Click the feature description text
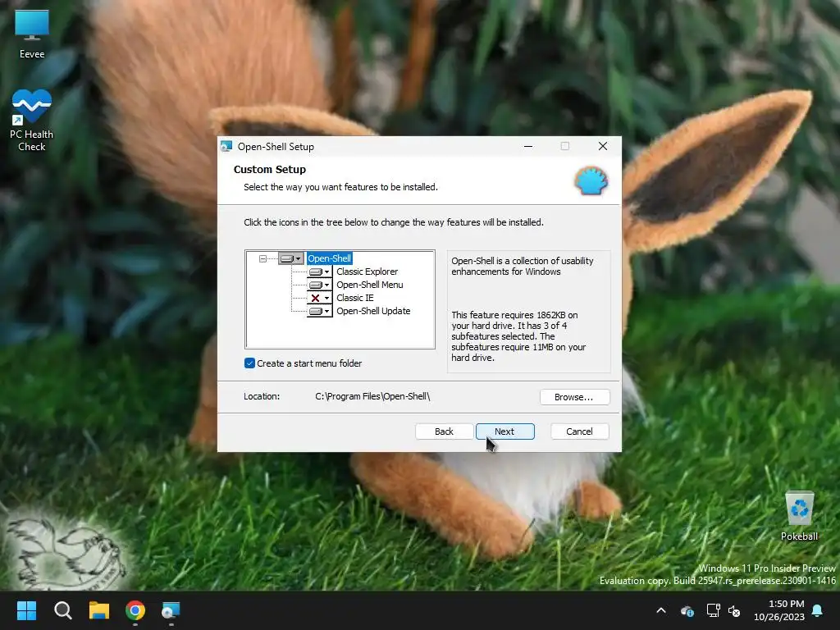The height and width of the screenshot is (630, 840). [523, 267]
